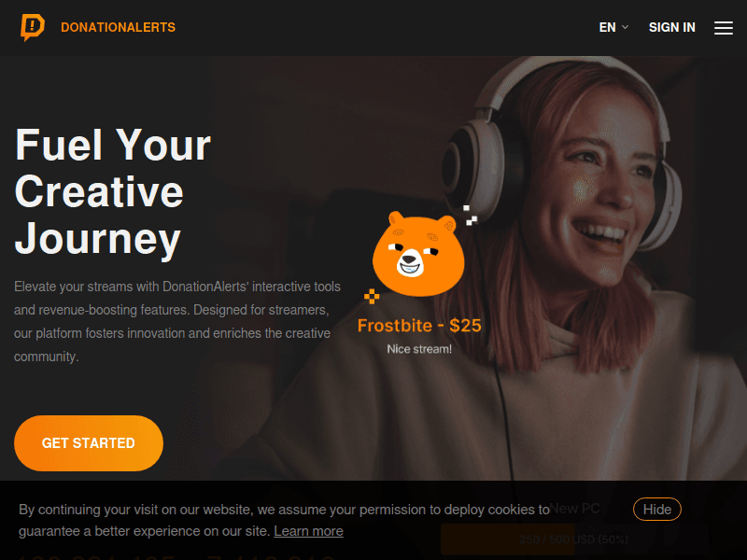Click the DONATIONALERTS brand name text
Viewport: 747px width, 560px height.
[119, 27]
